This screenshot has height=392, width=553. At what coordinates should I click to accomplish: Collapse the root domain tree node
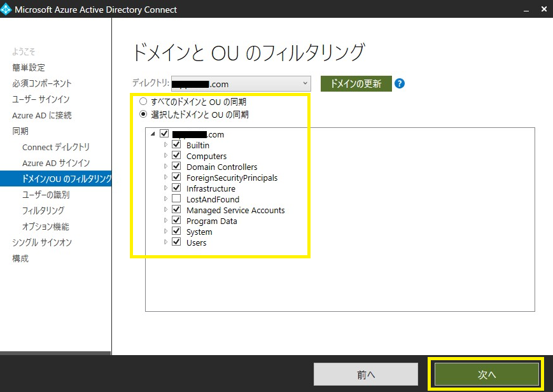pos(153,134)
